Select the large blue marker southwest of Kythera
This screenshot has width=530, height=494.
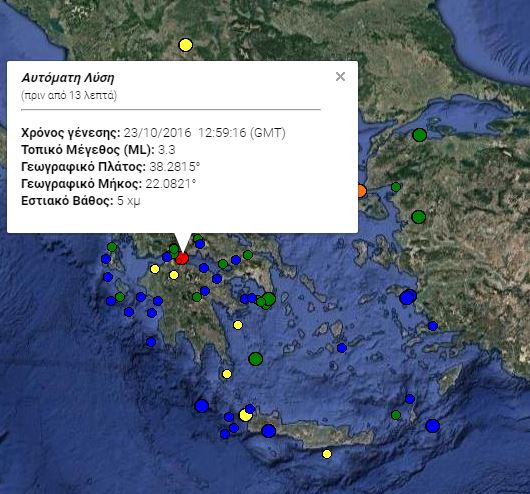202,406
